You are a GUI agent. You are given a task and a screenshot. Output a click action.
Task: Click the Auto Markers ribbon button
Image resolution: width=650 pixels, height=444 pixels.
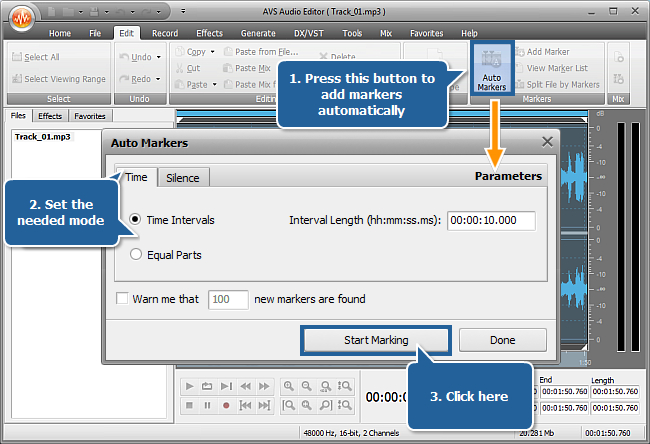492,69
